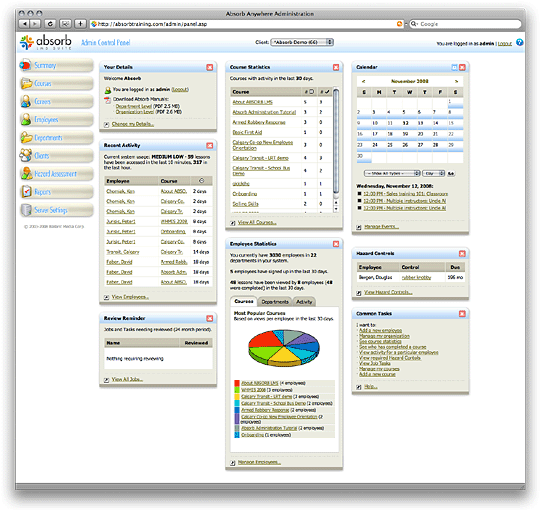Screen dimensions: 540x511
Task: Open the Show All Types dropdown in Calendar
Action: tap(392, 173)
